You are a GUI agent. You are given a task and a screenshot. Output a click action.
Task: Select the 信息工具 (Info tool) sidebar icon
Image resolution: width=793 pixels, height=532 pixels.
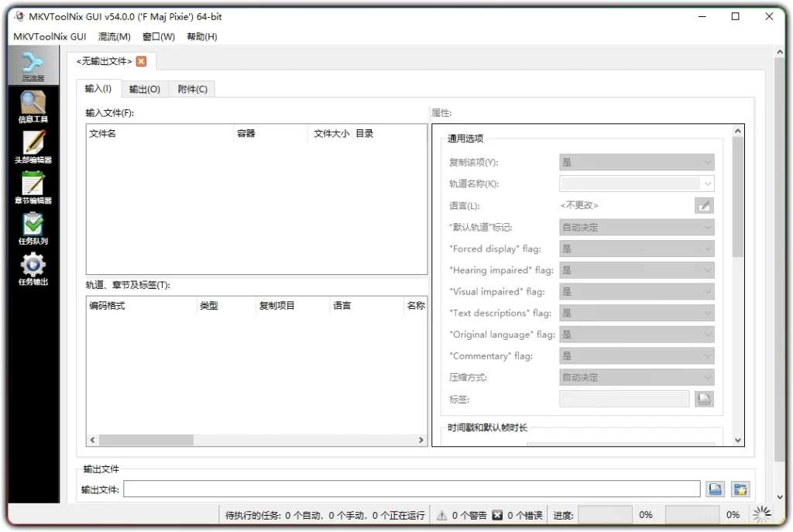[x=33, y=105]
